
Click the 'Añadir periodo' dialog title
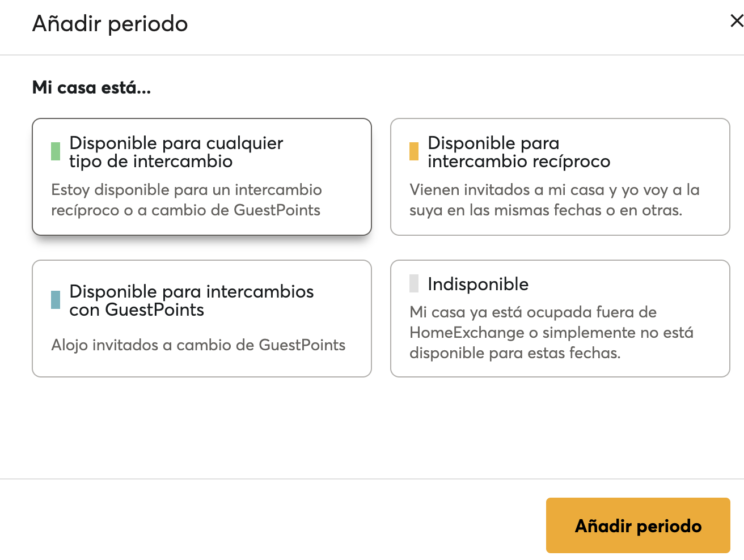tap(110, 24)
